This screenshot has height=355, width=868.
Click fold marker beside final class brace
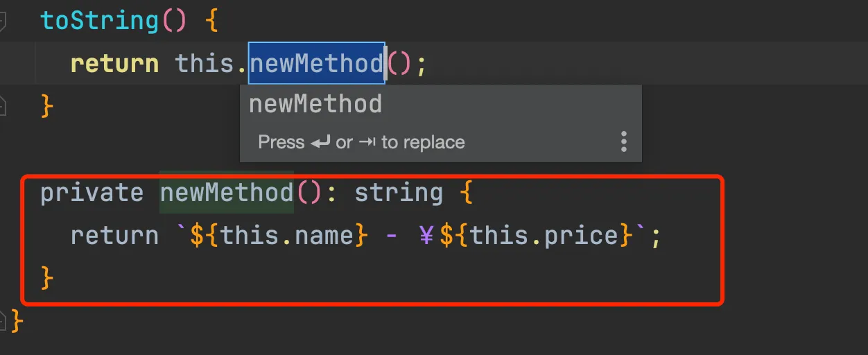tap(2, 321)
